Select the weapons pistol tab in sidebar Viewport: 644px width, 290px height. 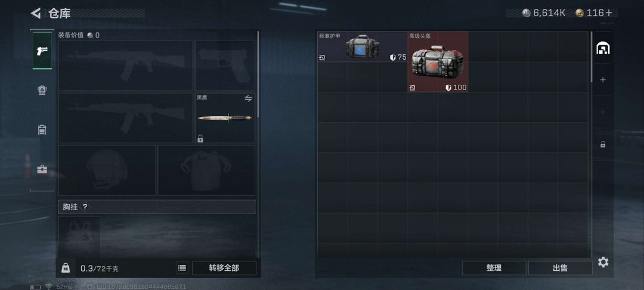point(42,51)
